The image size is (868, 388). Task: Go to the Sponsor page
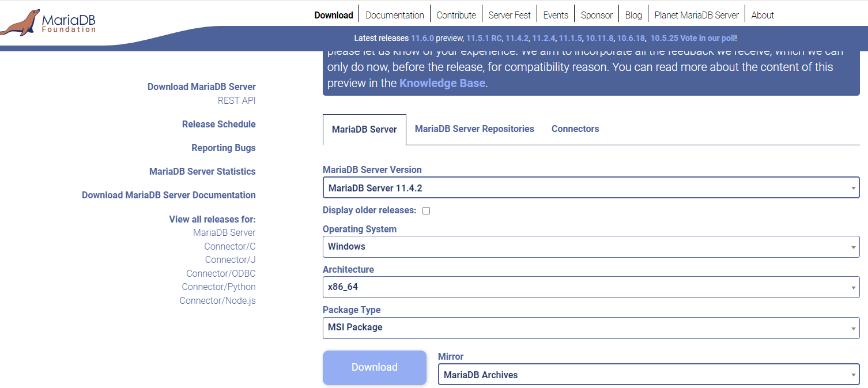(597, 15)
